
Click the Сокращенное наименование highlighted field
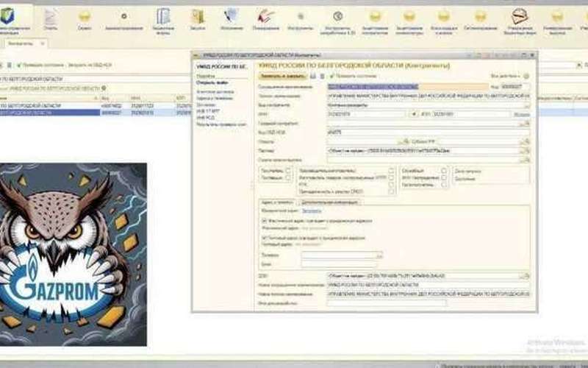coord(408,87)
